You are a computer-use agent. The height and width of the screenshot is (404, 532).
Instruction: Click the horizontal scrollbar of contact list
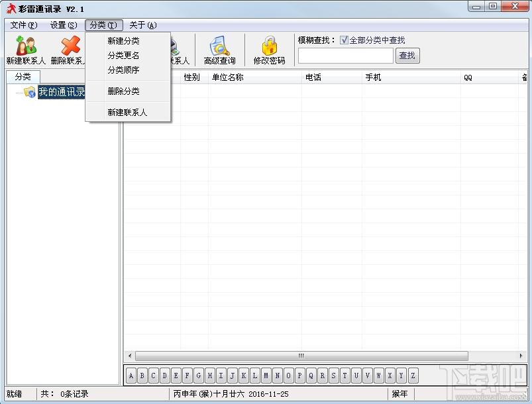301,356
